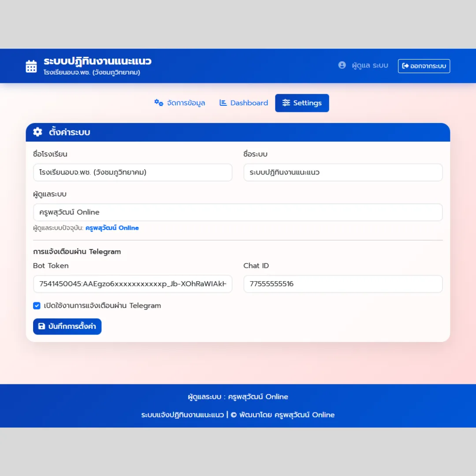This screenshot has width=476, height=476.
Task: Click the ออกจากระบบ logout button
Action: pyautogui.click(x=424, y=66)
